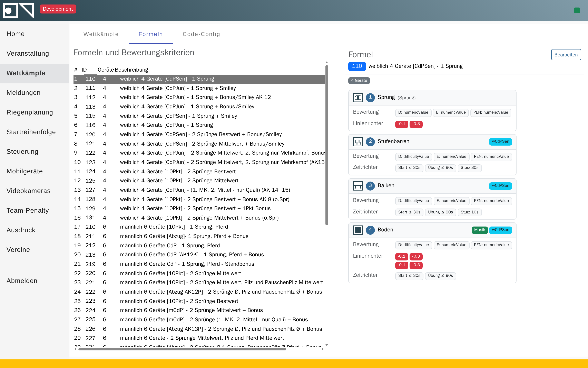Click Stufenbarren D: difficultyValue chip
The width and height of the screenshot is (588, 368).
point(413,157)
